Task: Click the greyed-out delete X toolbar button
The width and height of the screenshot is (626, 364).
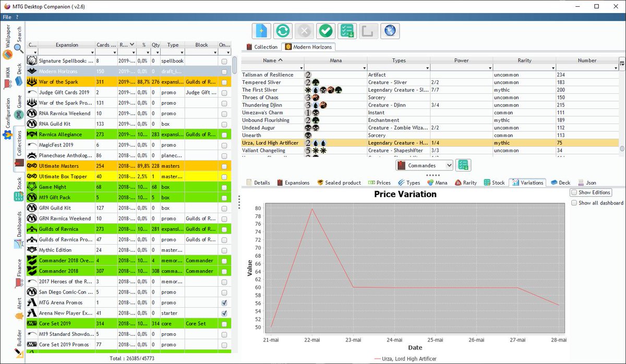Action: tap(304, 31)
